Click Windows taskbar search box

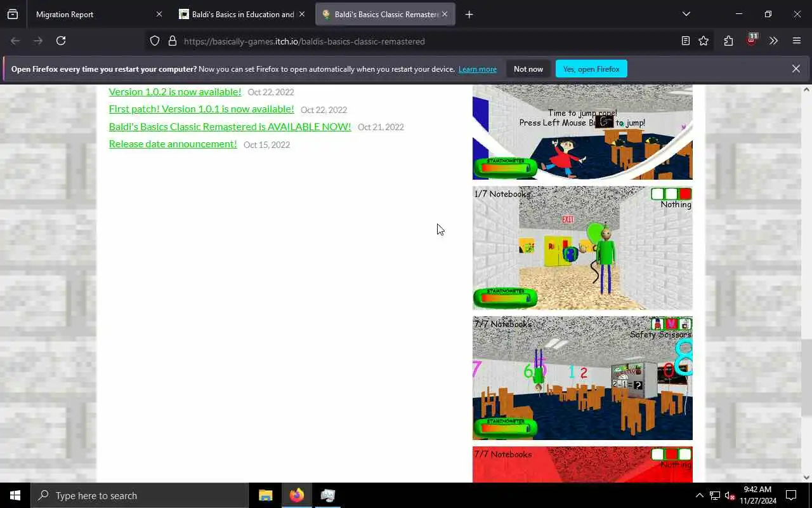point(140,495)
